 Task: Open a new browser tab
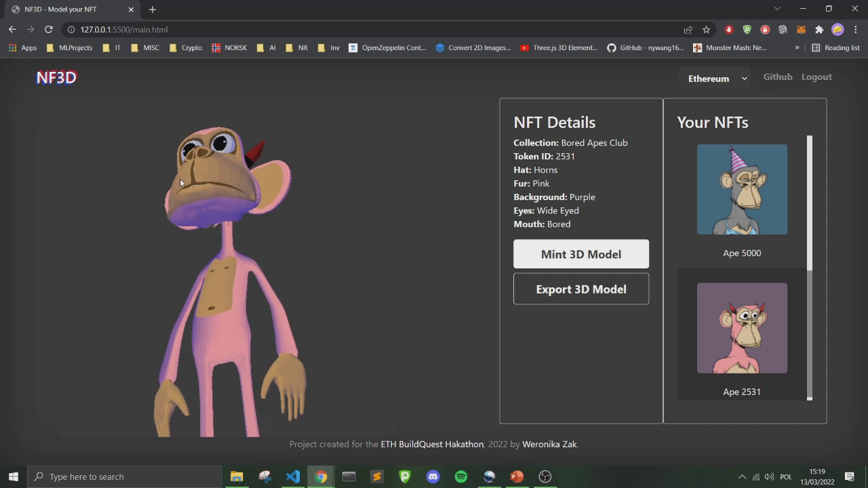coord(153,9)
